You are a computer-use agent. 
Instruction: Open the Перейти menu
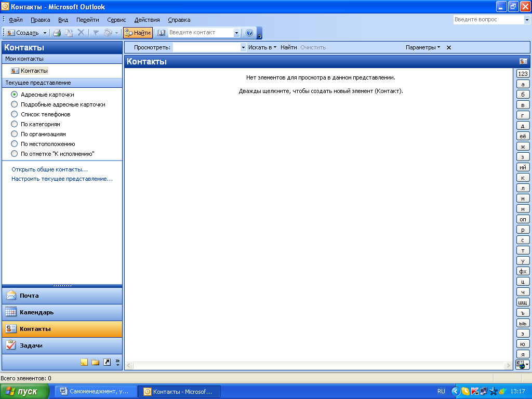87,20
